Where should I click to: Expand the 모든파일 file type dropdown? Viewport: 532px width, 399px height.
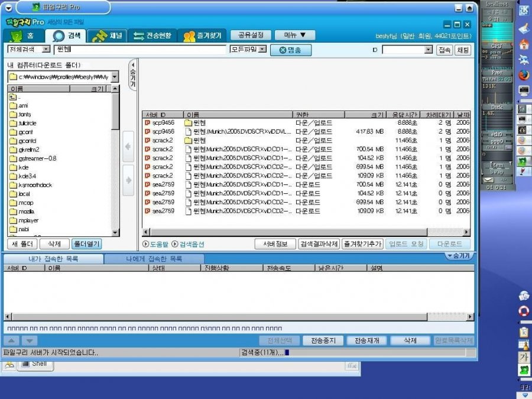pyautogui.click(x=262, y=50)
